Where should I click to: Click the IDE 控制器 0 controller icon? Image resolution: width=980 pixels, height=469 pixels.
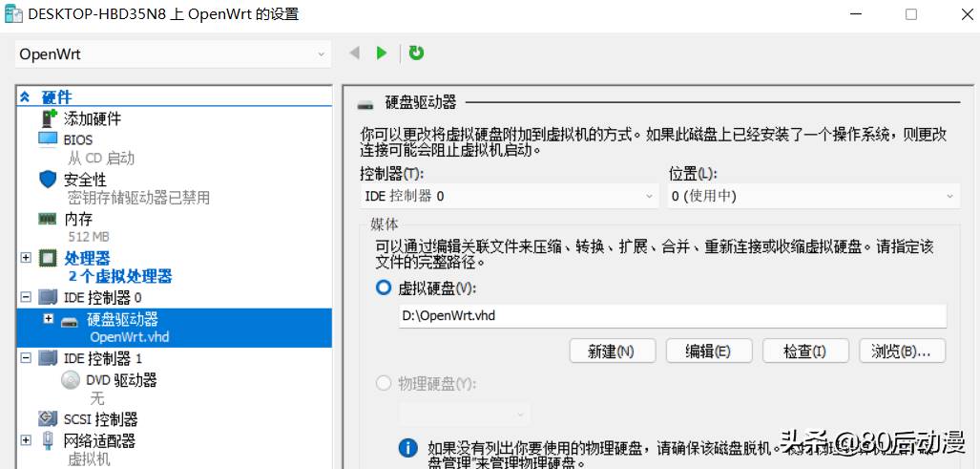(48, 297)
